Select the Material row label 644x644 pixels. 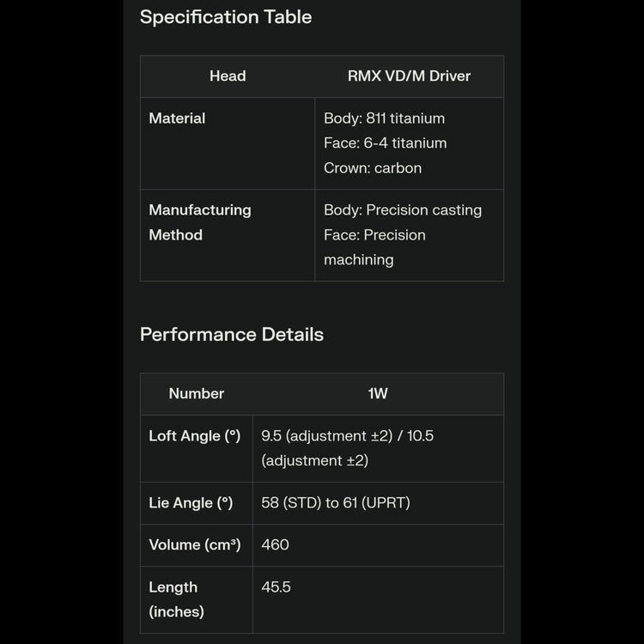coord(177,118)
